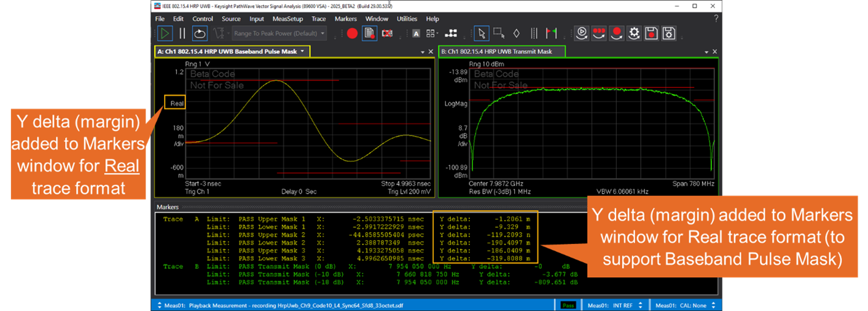Toggle the auto-scale 'A' button

click(x=416, y=33)
